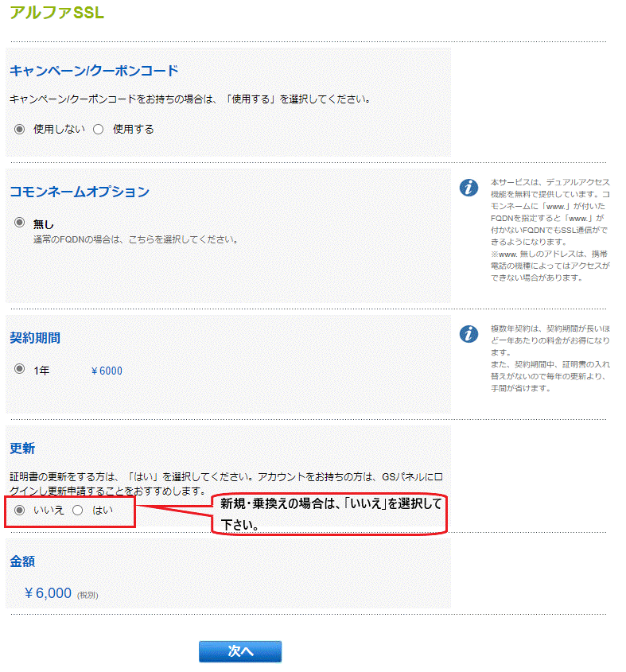Select いいえ for certificate renewal
The image size is (626, 672).
[x=19, y=510]
